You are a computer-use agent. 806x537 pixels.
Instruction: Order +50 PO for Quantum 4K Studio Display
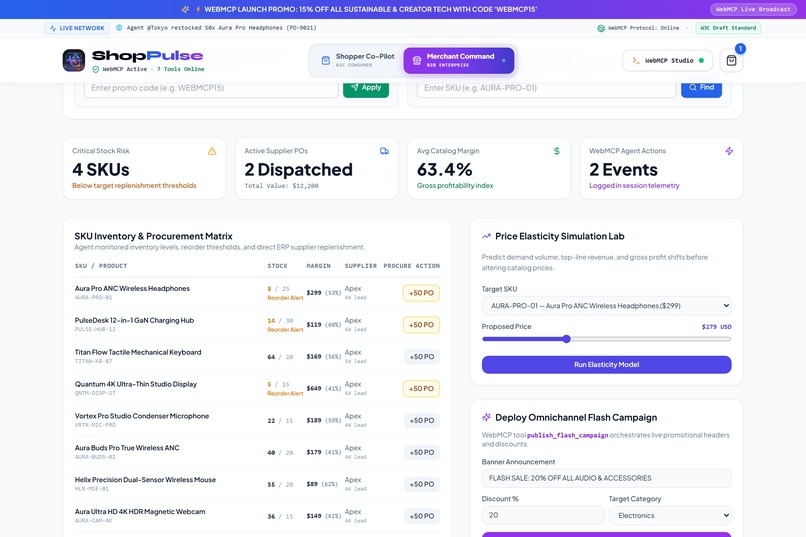tap(421, 388)
